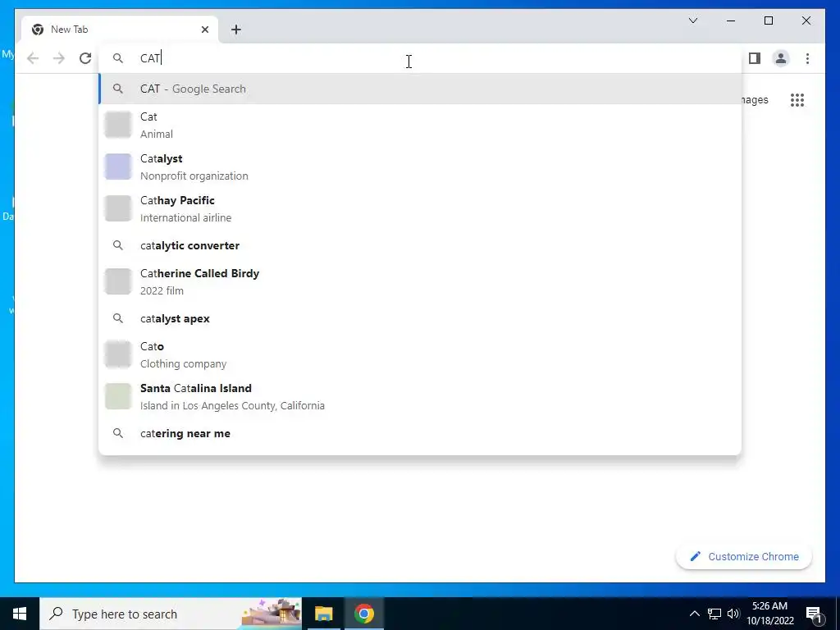Screen dimensions: 840x630
Task: Select Catherine Called Birdy suggestion
Action: [420, 281]
